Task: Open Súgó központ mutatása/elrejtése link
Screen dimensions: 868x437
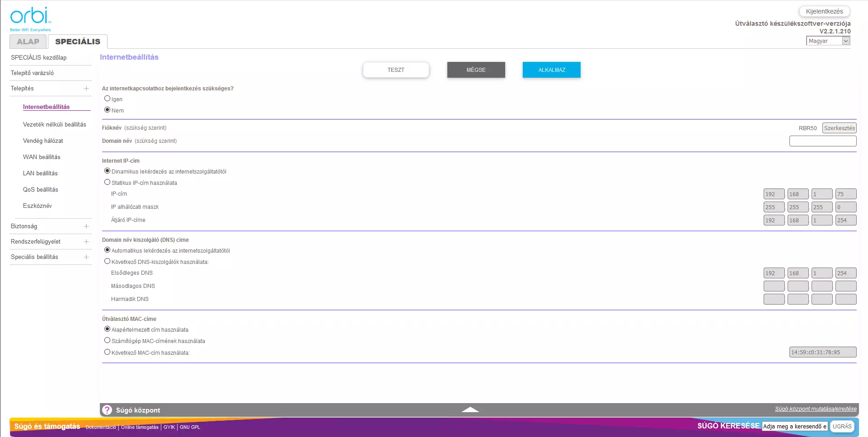Action: click(x=816, y=409)
